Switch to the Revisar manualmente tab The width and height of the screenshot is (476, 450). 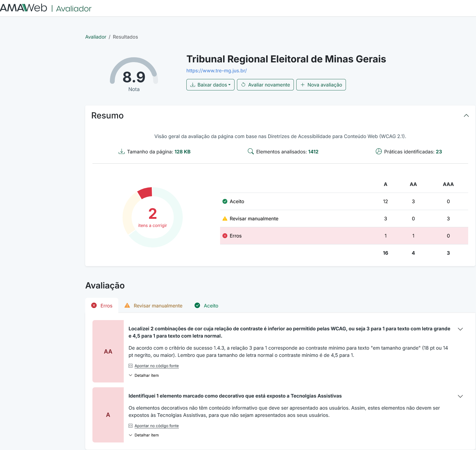(153, 306)
